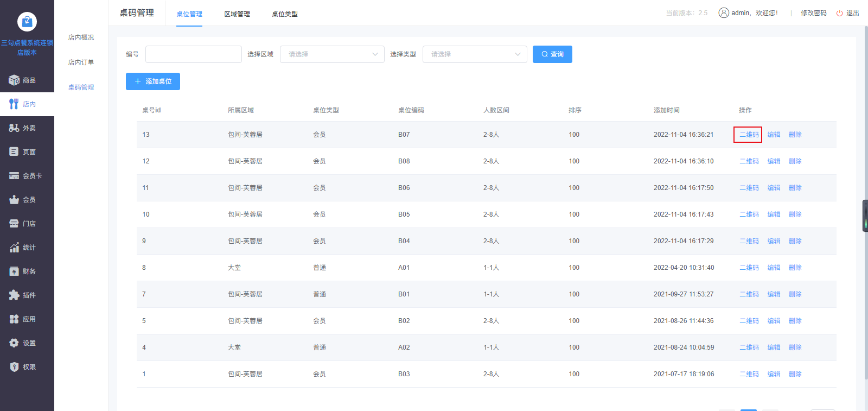Expand the 选择区域 dropdown

click(x=332, y=54)
